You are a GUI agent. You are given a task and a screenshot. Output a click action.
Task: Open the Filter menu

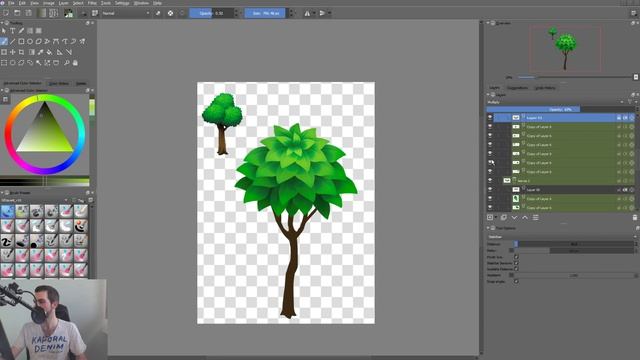(92, 3)
